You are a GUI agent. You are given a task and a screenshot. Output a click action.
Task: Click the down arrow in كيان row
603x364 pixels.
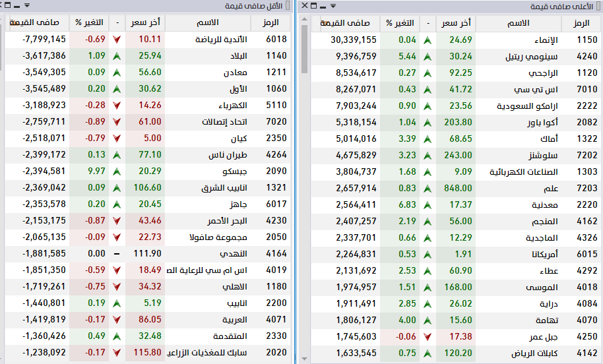[x=117, y=138]
